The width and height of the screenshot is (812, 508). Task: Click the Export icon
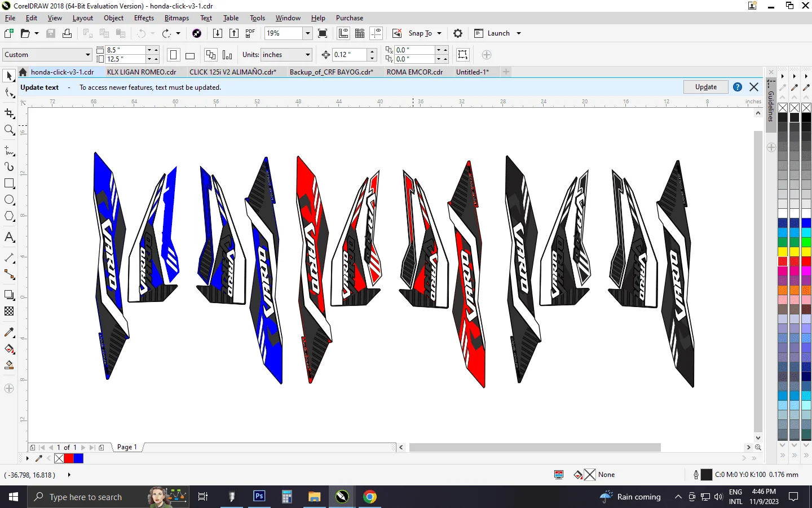click(234, 33)
